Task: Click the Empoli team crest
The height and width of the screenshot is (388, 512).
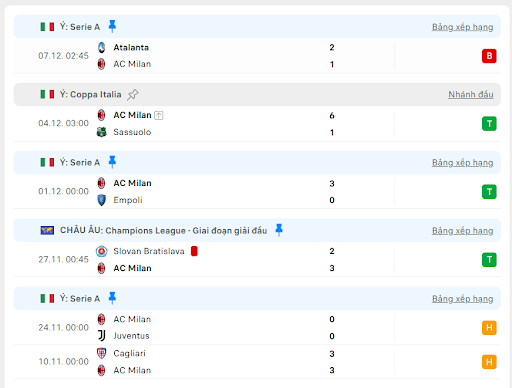Action: pos(102,200)
